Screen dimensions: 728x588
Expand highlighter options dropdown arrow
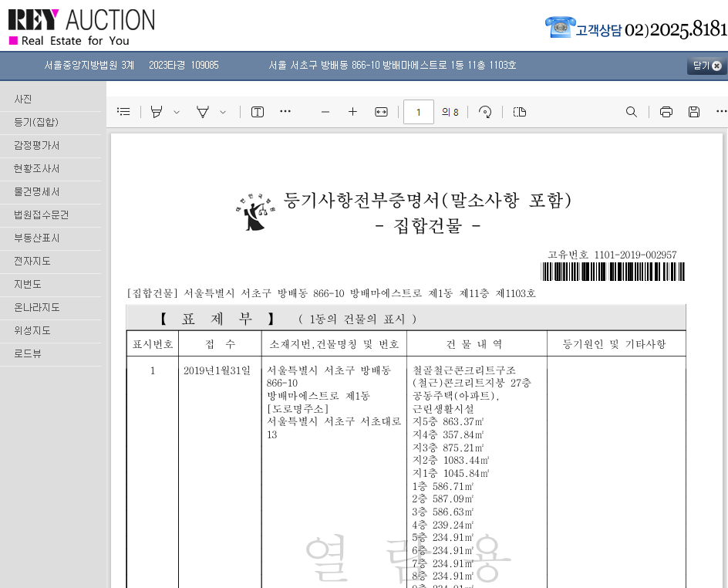click(x=177, y=112)
